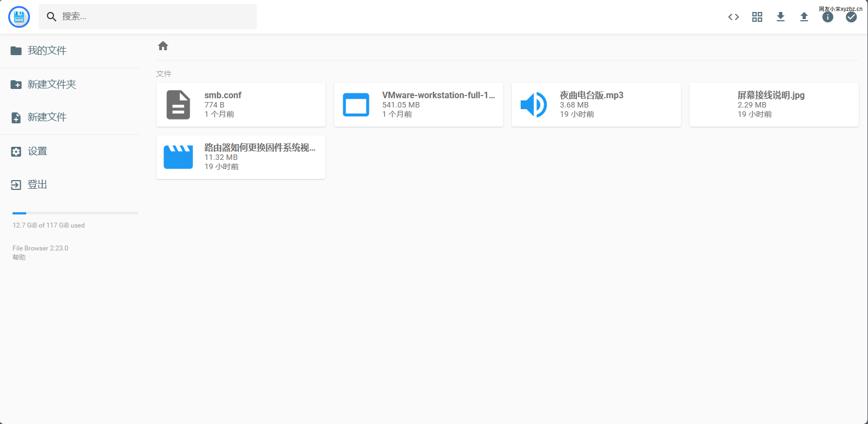Click the new-file icon beside 新建文件
The height and width of the screenshot is (424, 868).
pos(16,118)
